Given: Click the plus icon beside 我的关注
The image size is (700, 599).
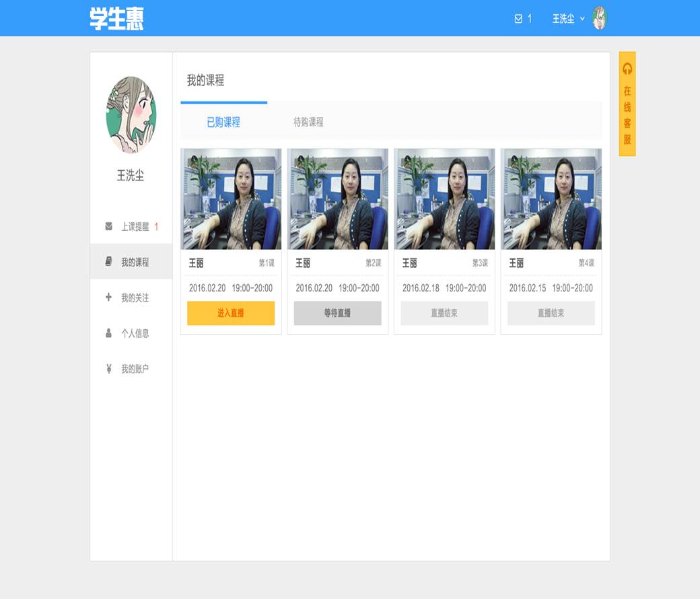Looking at the screenshot, I should coord(109,297).
